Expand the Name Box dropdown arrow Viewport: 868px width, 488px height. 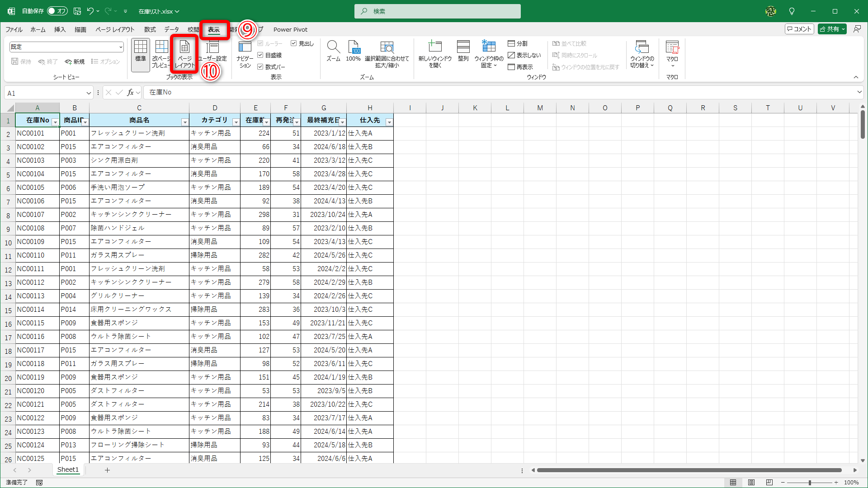click(x=89, y=93)
